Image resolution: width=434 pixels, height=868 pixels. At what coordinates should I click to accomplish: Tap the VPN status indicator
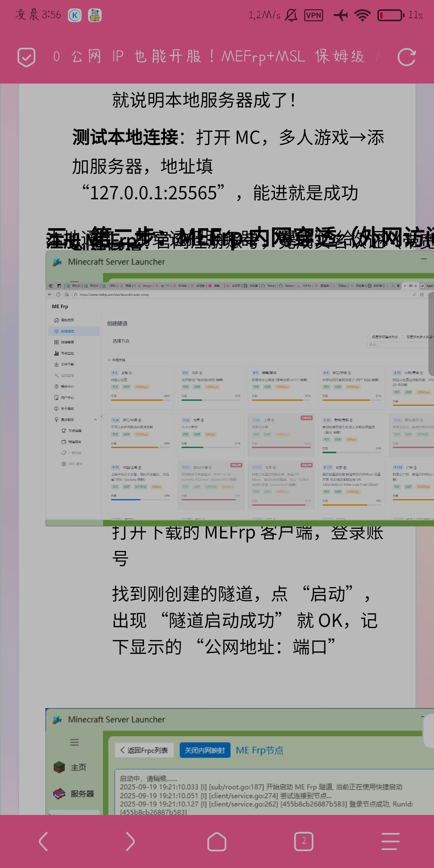[314, 15]
